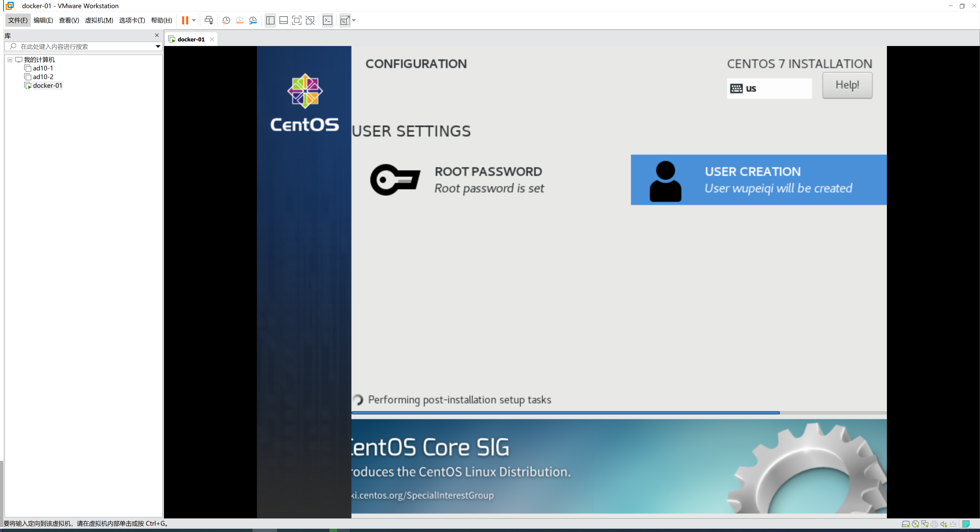Open the 编辑(E) menu
Screen dimensions: 980x532
point(43,20)
